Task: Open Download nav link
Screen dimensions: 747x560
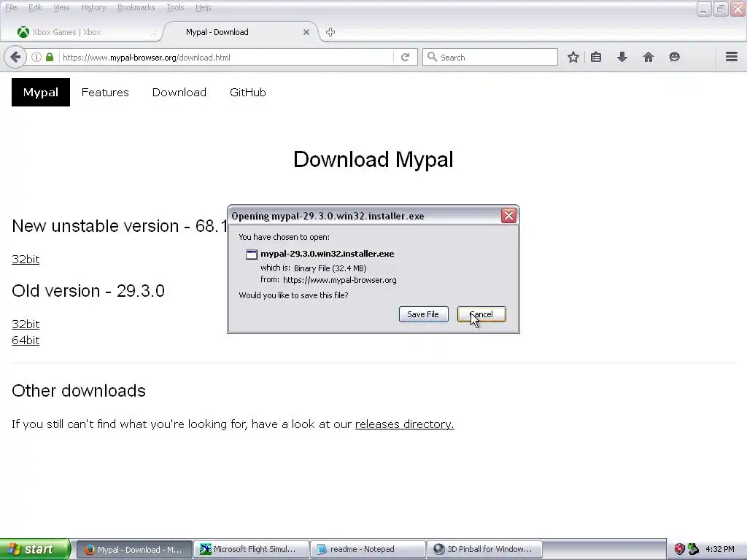Action: [179, 93]
